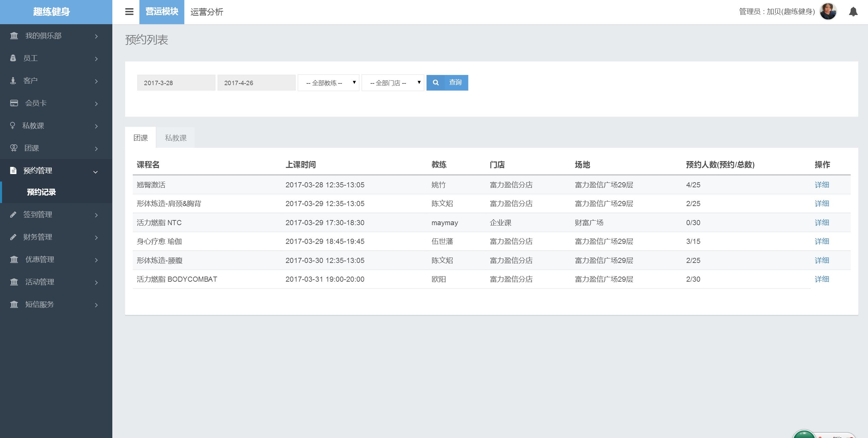Open the notification bell
The image size is (868, 438).
[x=853, y=12]
